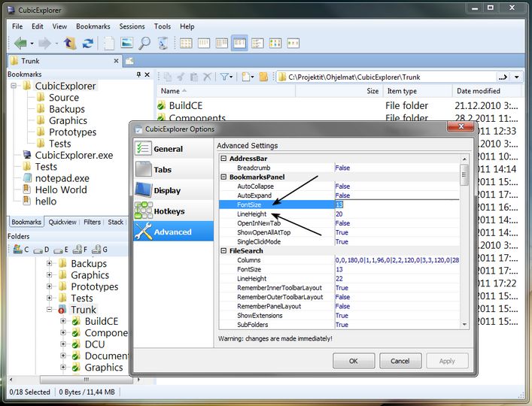This screenshot has height=406, width=532.
Task: Click the grey forward navigation arrow
Action: [x=44, y=44]
